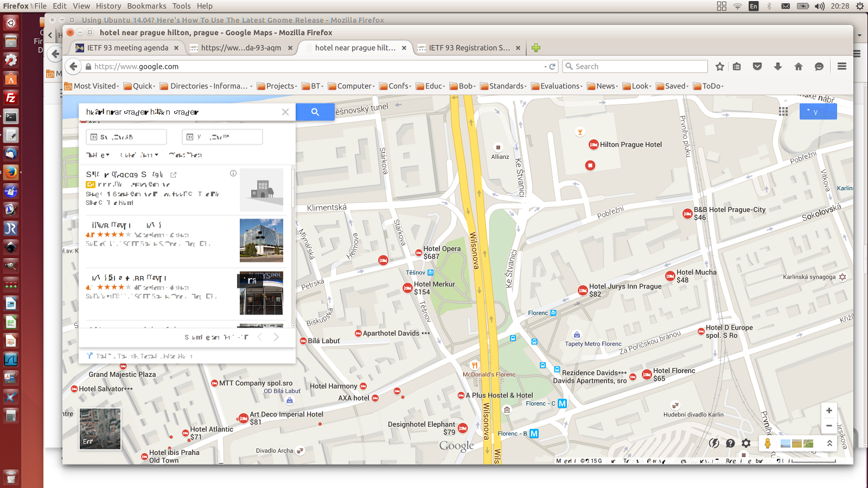
Task: Expand the first hotel filter dropdown
Action: (98, 155)
